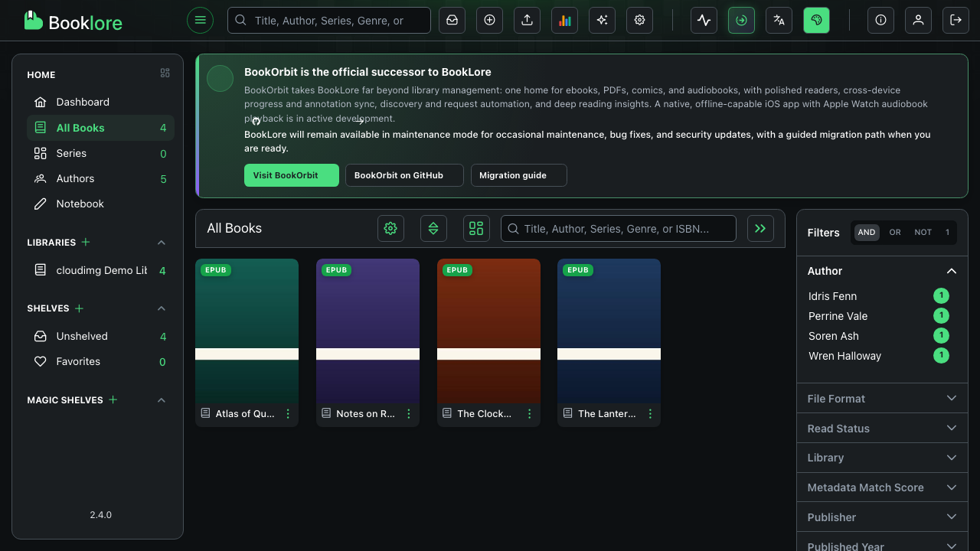
Task: Click the green palette theme icon
Action: click(x=816, y=20)
